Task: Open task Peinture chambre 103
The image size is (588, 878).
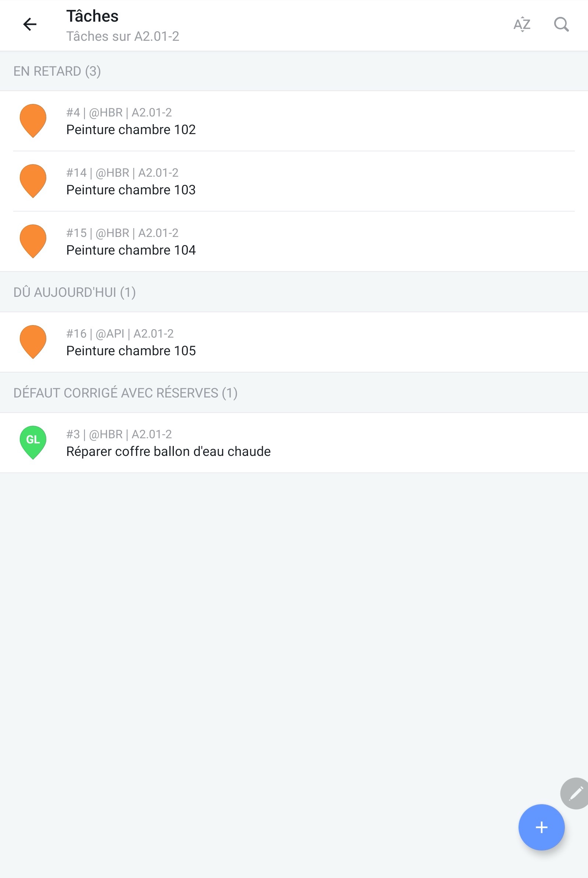Action: (294, 181)
